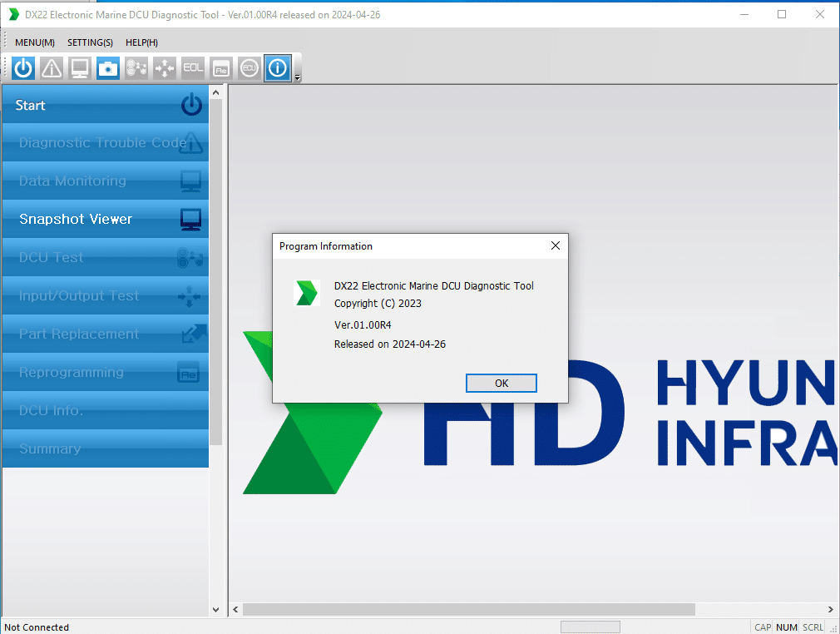
Task: Open the HELP(H) menu
Action: 141,42
